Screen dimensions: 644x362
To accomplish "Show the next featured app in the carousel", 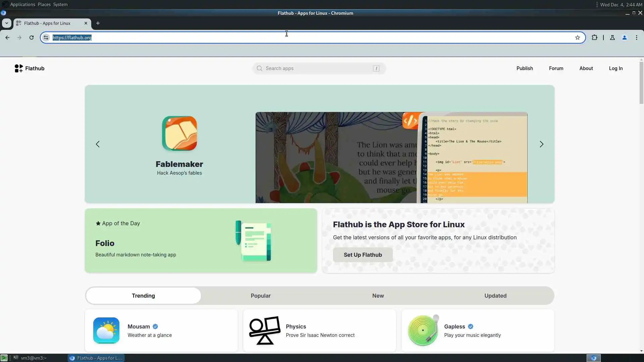I will 541,144.
